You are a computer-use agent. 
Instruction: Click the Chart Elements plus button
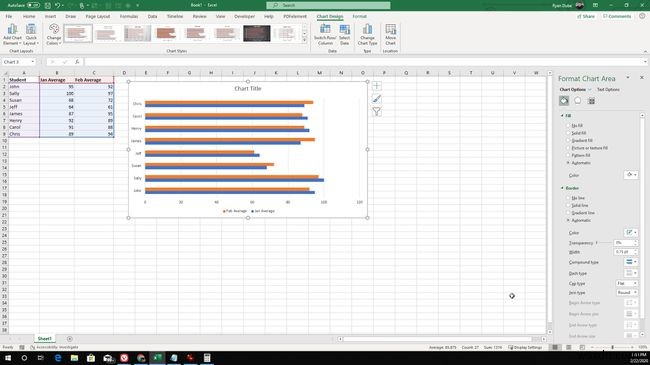[x=376, y=86]
